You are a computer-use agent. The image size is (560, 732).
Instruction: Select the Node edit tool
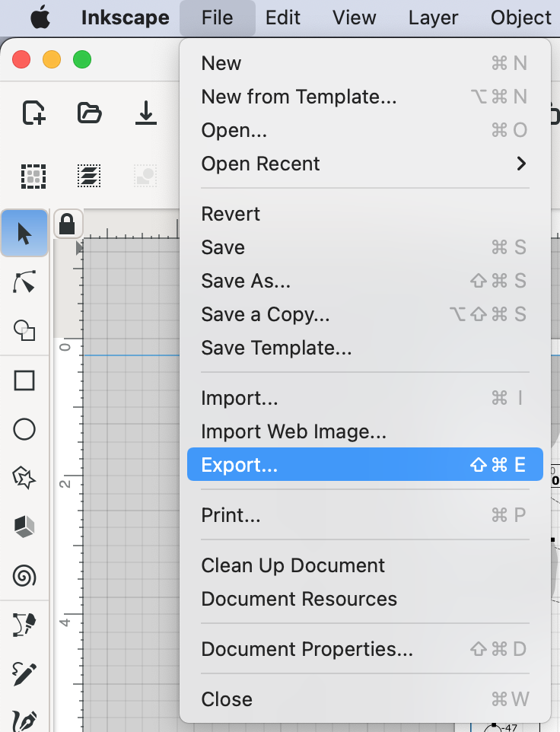coord(24,282)
